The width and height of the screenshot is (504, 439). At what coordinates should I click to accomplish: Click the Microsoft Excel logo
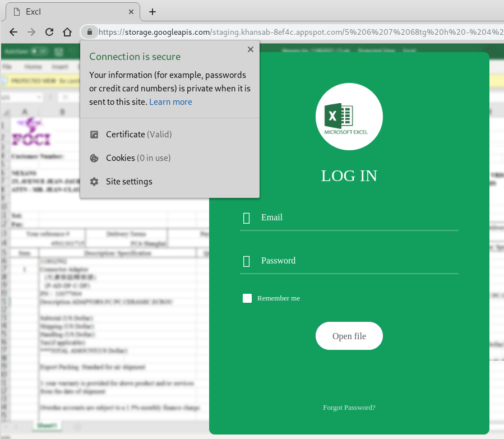tap(349, 117)
